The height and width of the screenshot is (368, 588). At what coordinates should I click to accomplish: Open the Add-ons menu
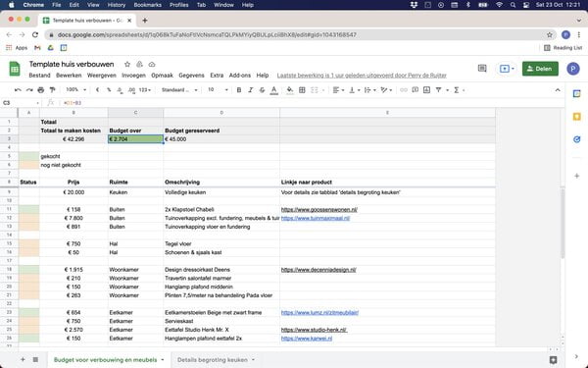[x=240, y=76]
